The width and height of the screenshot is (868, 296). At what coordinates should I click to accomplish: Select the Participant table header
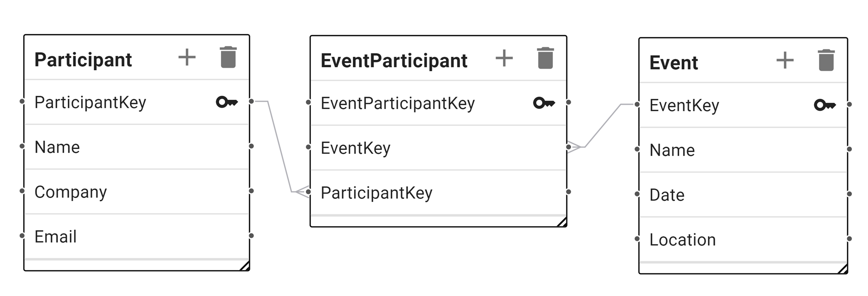click(x=84, y=59)
